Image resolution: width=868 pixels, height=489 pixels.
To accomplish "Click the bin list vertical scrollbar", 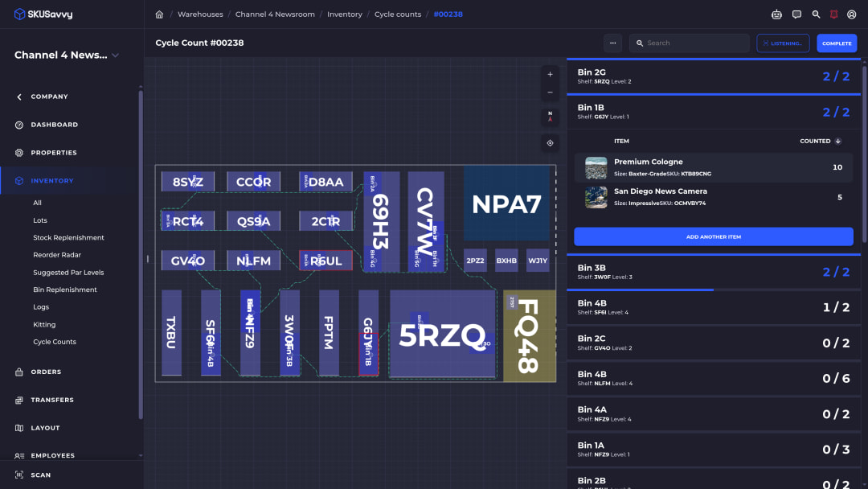I will point(865,155).
